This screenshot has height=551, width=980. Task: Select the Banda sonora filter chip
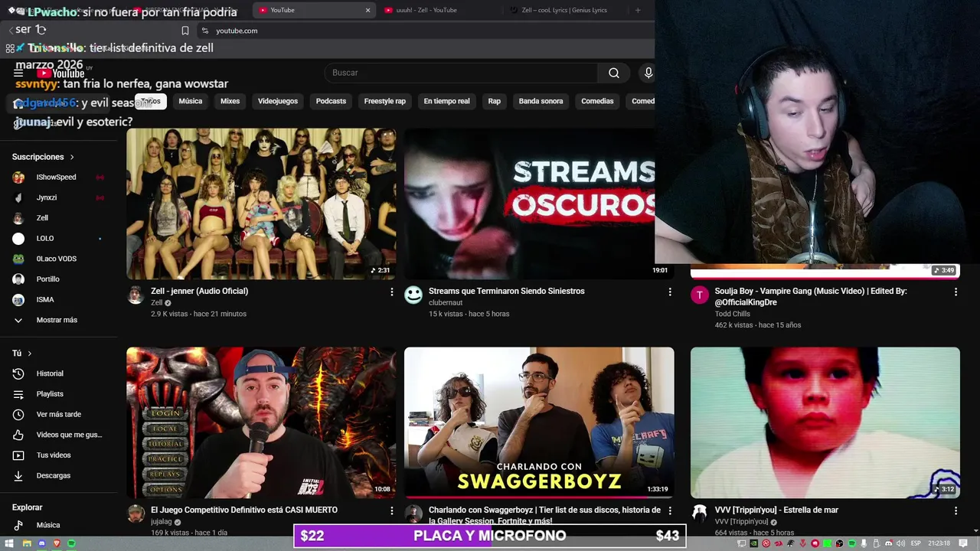(x=541, y=101)
